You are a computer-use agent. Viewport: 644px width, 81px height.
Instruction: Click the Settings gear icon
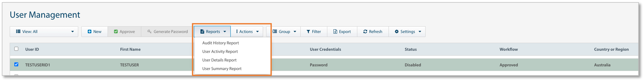(397, 32)
